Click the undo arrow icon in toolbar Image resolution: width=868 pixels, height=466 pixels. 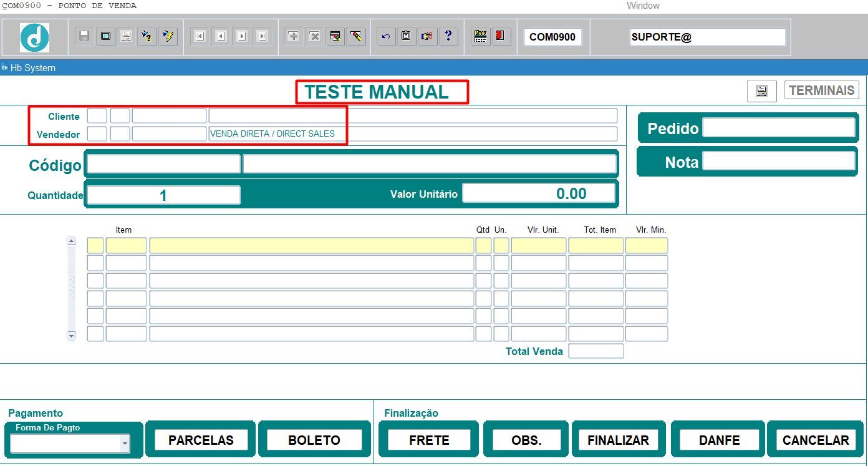[x=385, y=36]
